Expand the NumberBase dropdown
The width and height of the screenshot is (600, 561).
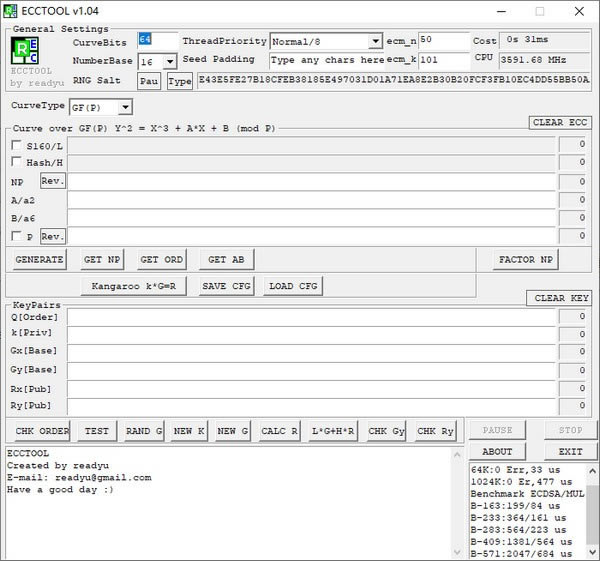[170, 61]
